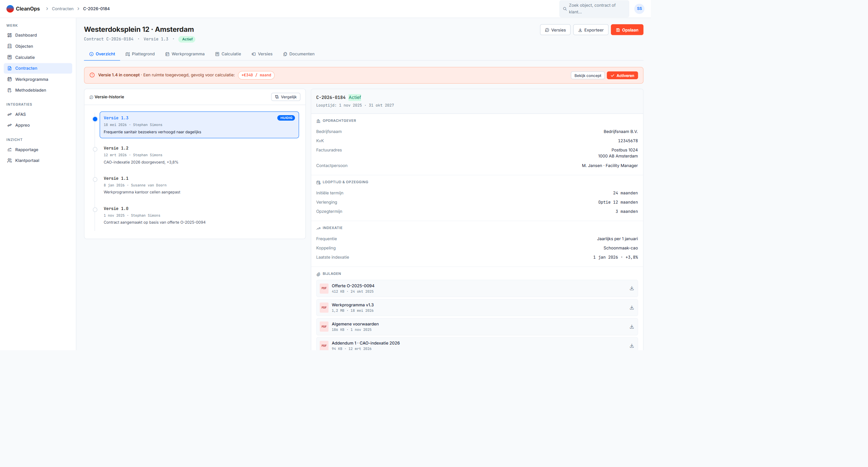Open Klantportaal in the sidebar
This screenshot has height=467, width=868.
click(38, 161)
